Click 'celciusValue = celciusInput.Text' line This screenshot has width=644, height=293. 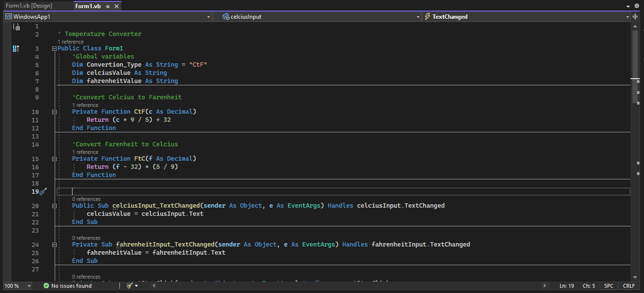tap(145, 214)
